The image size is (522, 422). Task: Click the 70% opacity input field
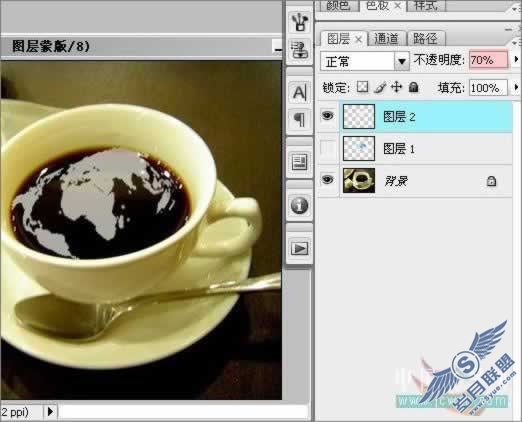point(488,60)
